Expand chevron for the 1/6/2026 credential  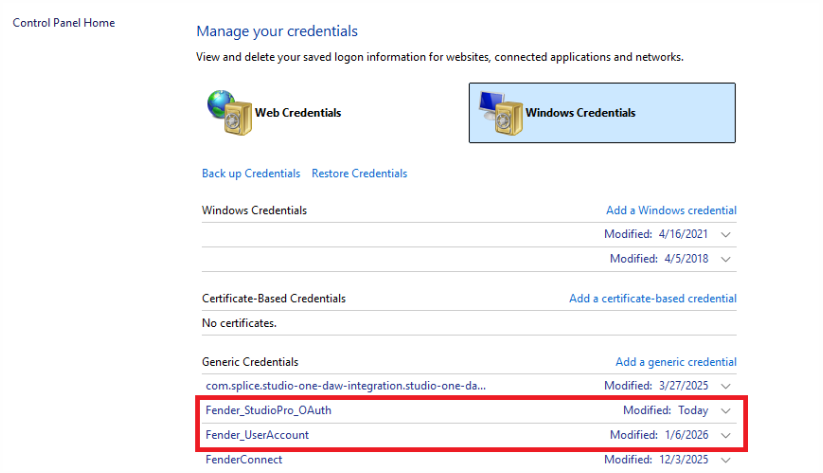726,436
